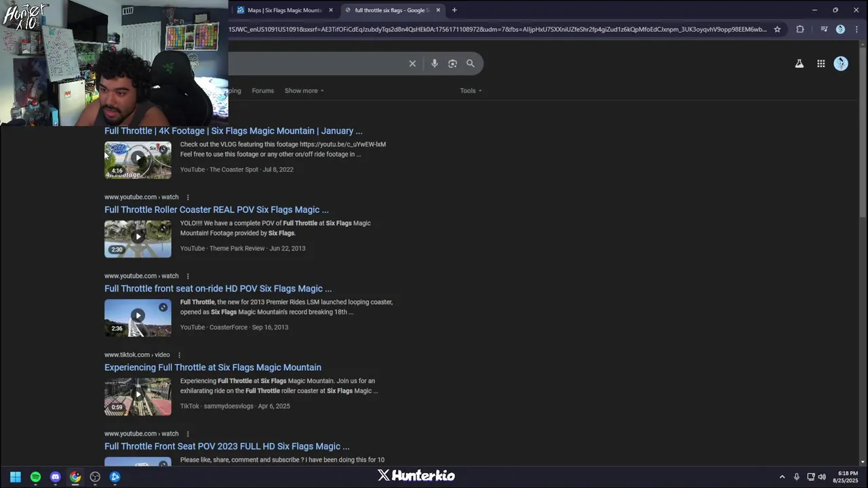Switch to Chrome in the taskbar

(x=75, y=476)
